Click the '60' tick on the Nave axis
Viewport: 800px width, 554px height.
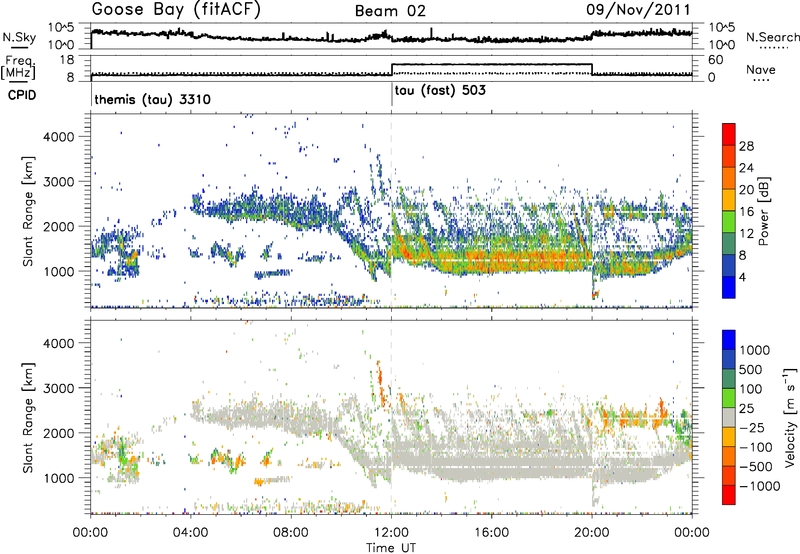tap(715, 60)
